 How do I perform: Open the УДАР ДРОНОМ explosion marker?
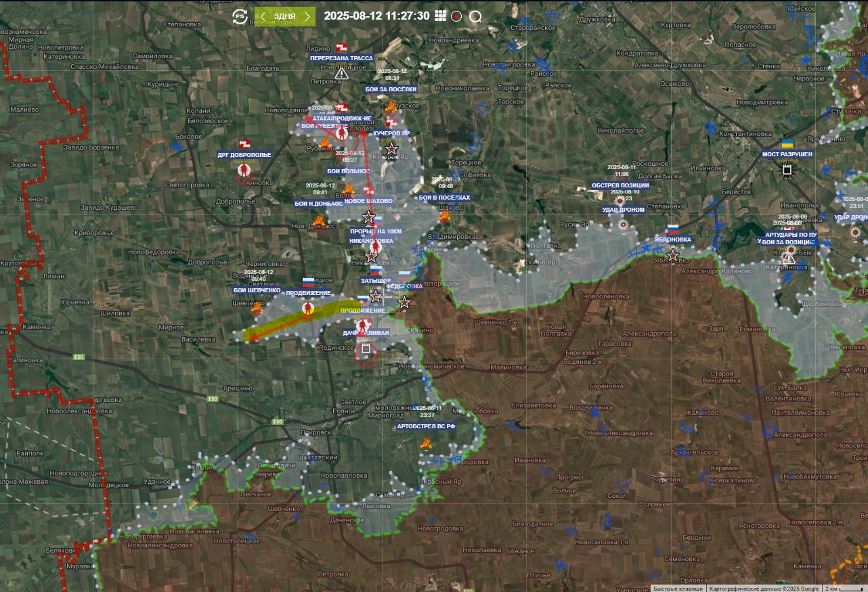coord(623,224)
